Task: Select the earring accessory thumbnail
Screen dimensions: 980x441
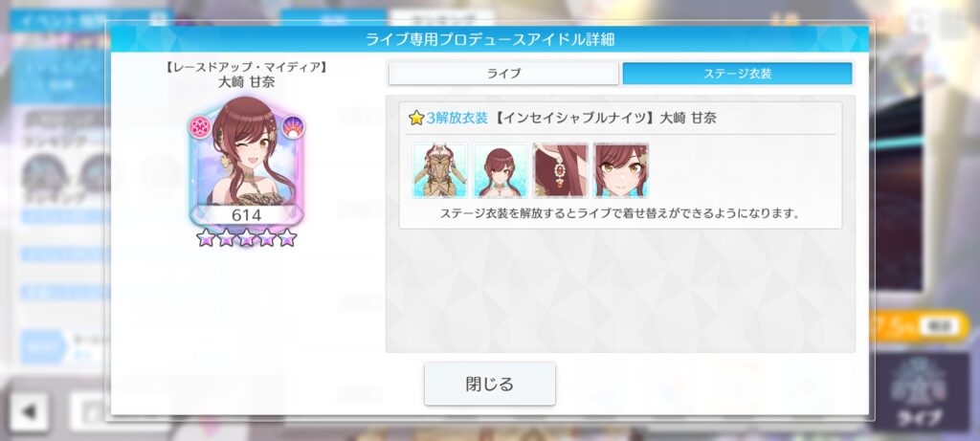Action: [x=561, y=170]
